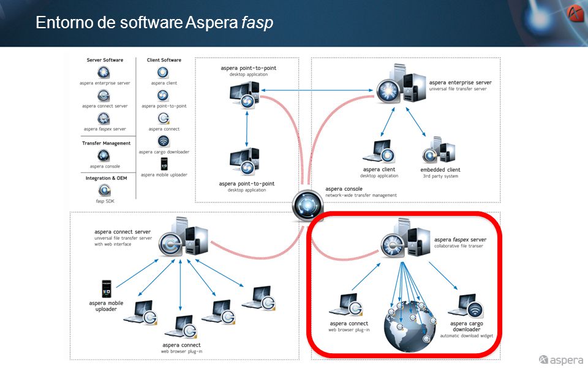Select the aspera faspex server legend icon
Image resolution: width=588 pixels, height=368 pixels.
click(103, 118)
